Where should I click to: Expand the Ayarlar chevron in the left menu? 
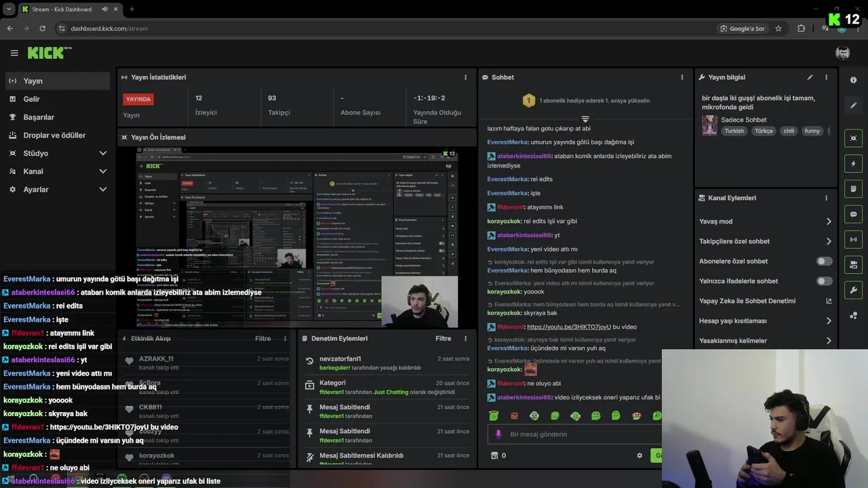click(x=103, y=190)
